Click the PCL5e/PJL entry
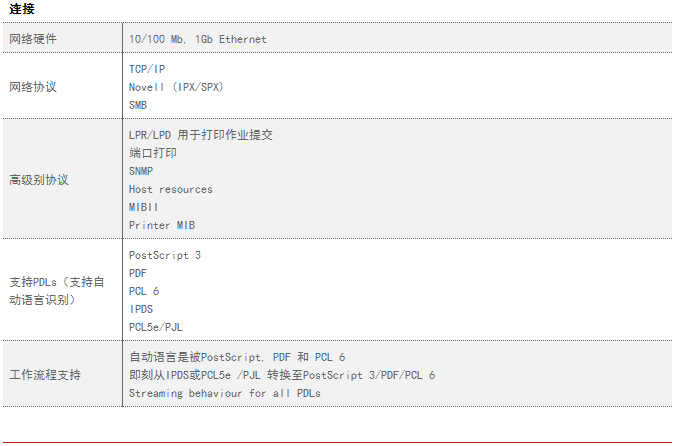The width and height of the screenshot is (675, 446). 156,327
